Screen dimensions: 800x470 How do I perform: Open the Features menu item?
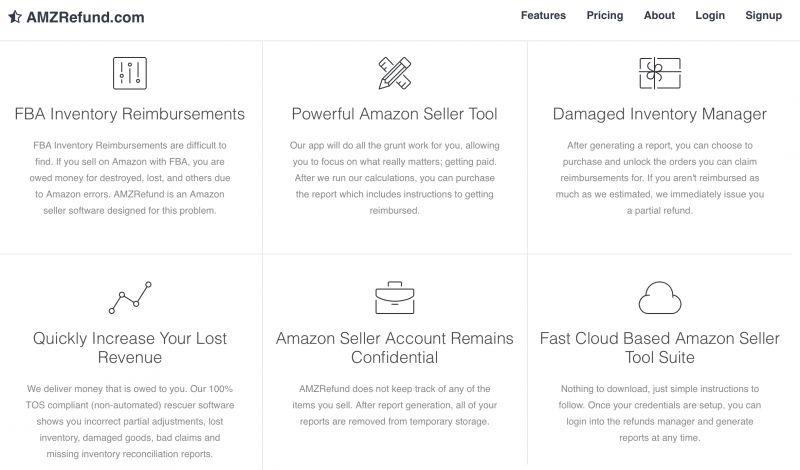tap(543, 15)
